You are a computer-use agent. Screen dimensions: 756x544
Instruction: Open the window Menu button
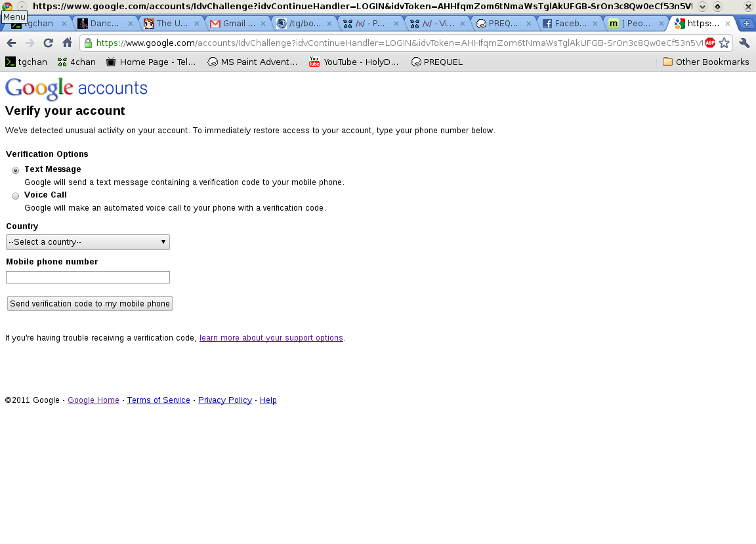point(14,17)
